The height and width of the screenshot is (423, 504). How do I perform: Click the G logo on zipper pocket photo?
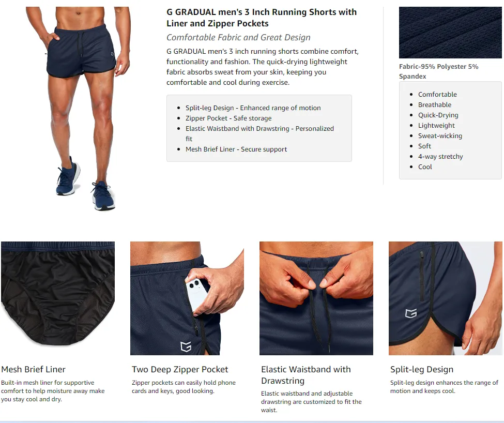pyautogui.click(x=186, y=346)
